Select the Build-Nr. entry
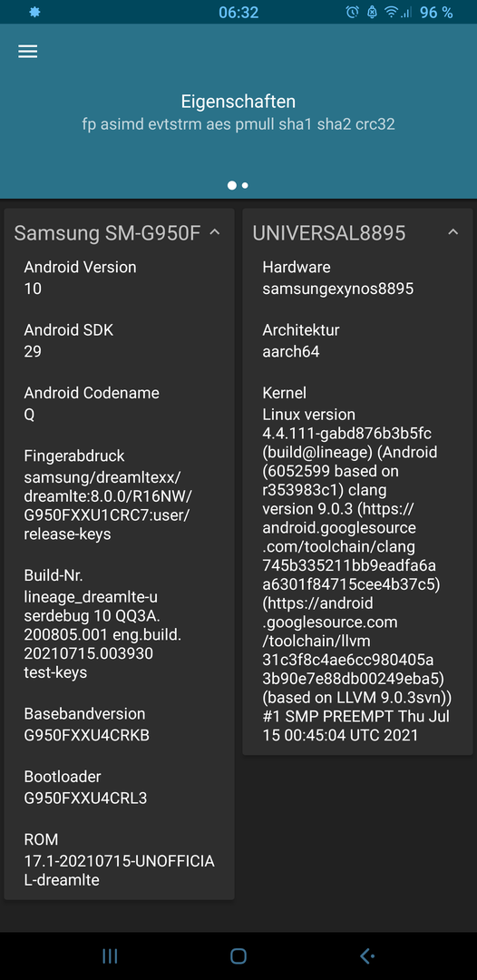This screenshot has width=477, height=980. (x=119, y=623)
